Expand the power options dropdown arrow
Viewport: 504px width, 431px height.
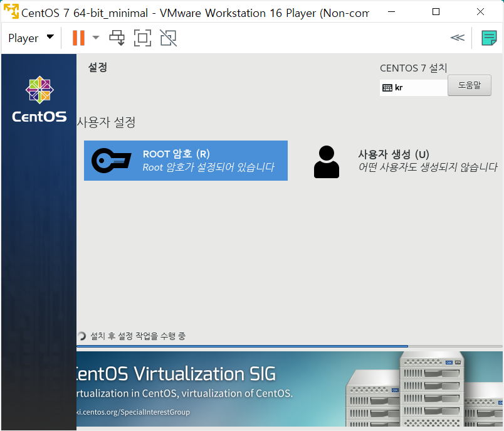[x=96, y=38]
